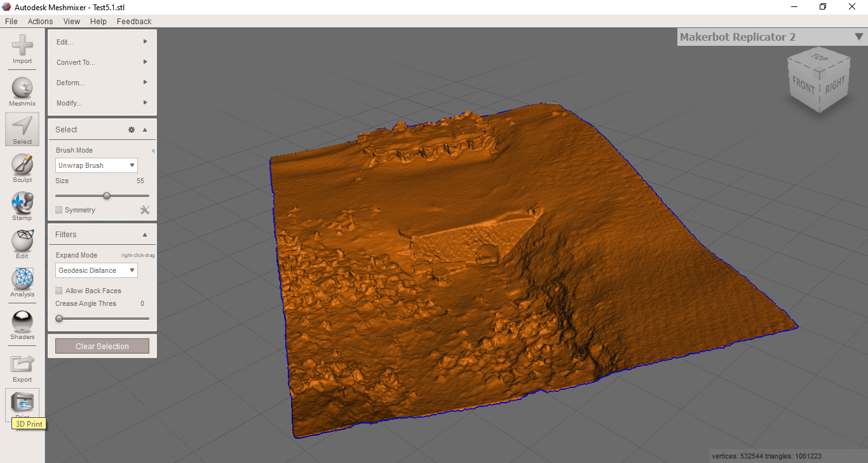Click the Clear Selection button

pyautogui.click(x=102, y=346)
